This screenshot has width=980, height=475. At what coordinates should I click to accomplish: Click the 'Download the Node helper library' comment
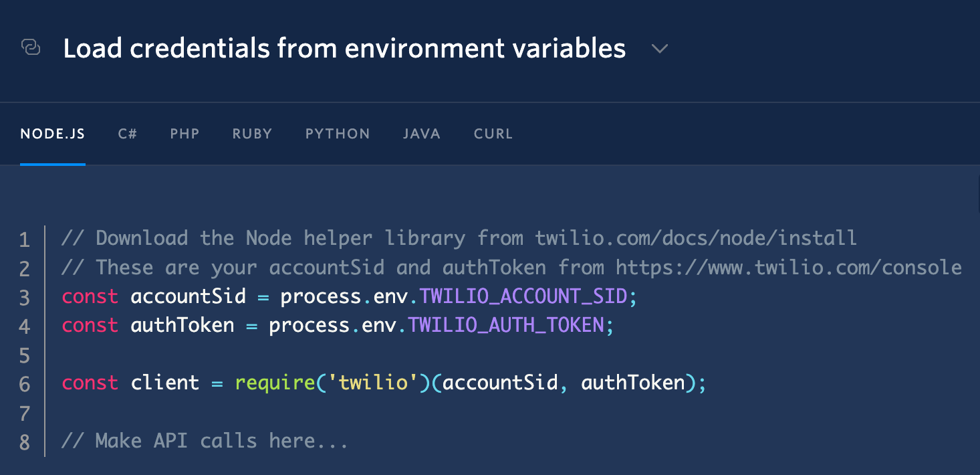click(x=459, y=237)
